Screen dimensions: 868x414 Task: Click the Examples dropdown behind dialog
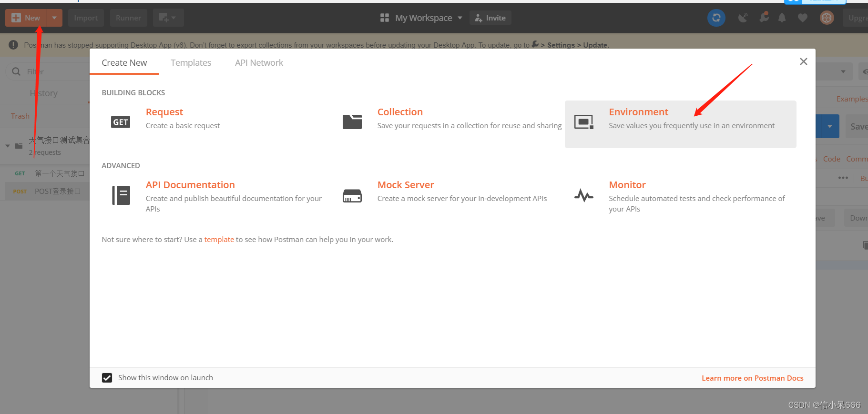tap(852, 99)
